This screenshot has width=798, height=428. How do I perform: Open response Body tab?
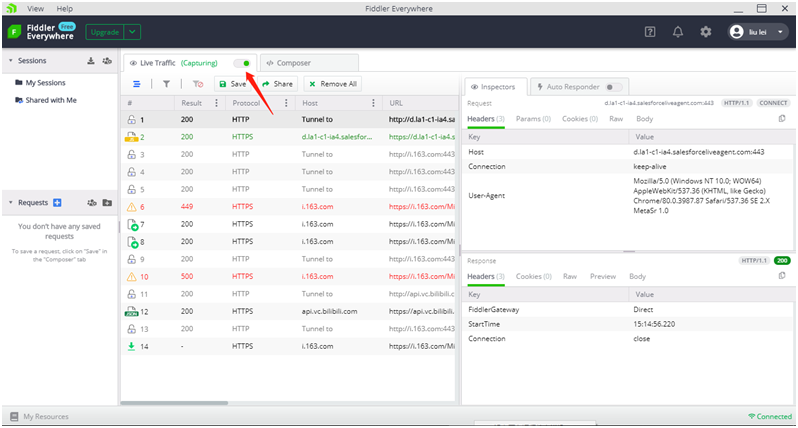pos(637,276)
